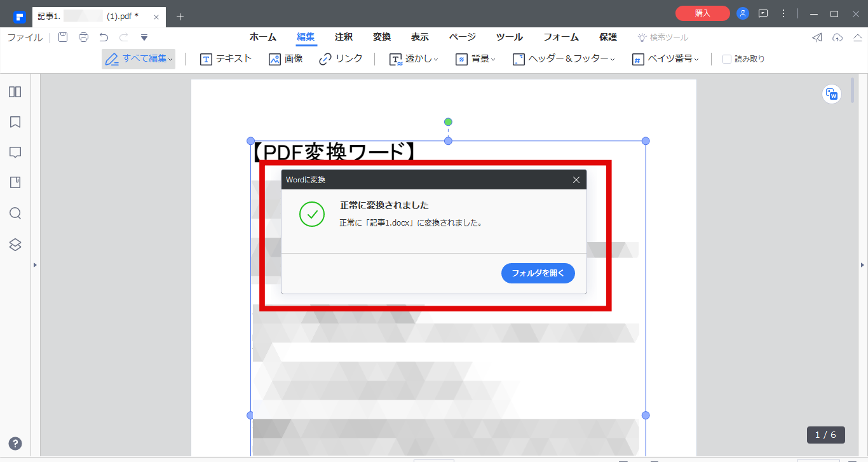Click the vertical scrollbar thumb
Image resolution: width=868 pixels, height=462 pixels.
[852, 90]
